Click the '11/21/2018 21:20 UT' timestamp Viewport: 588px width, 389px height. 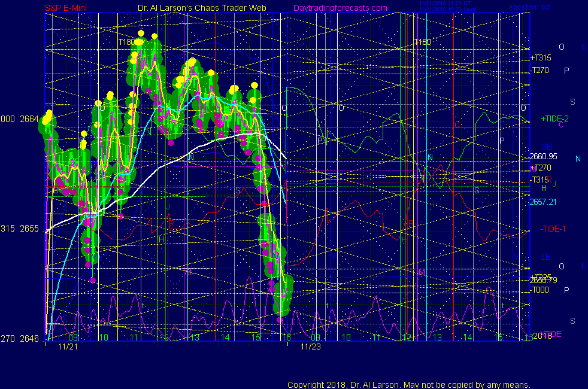pyautogui.click(x=445, y=4)
